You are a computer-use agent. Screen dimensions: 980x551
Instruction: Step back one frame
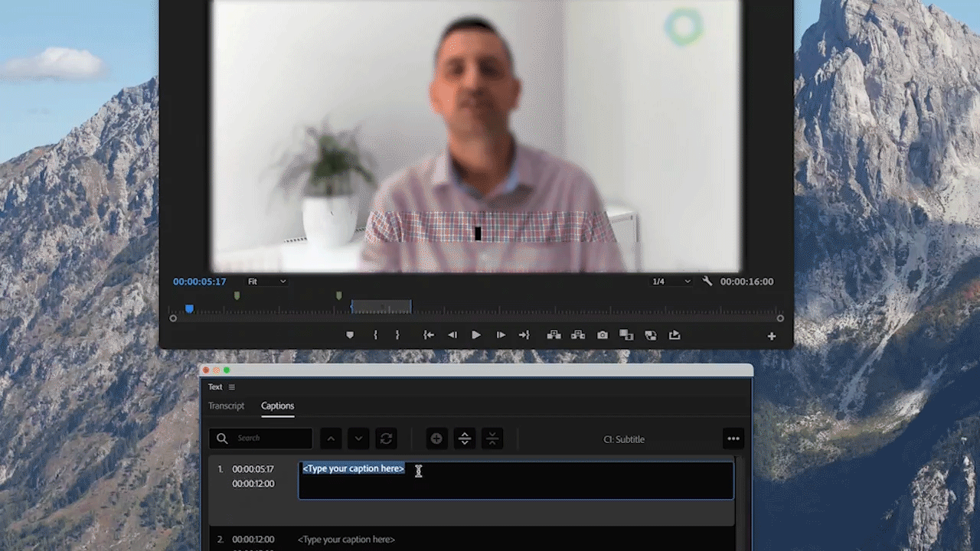click(452, 335)
